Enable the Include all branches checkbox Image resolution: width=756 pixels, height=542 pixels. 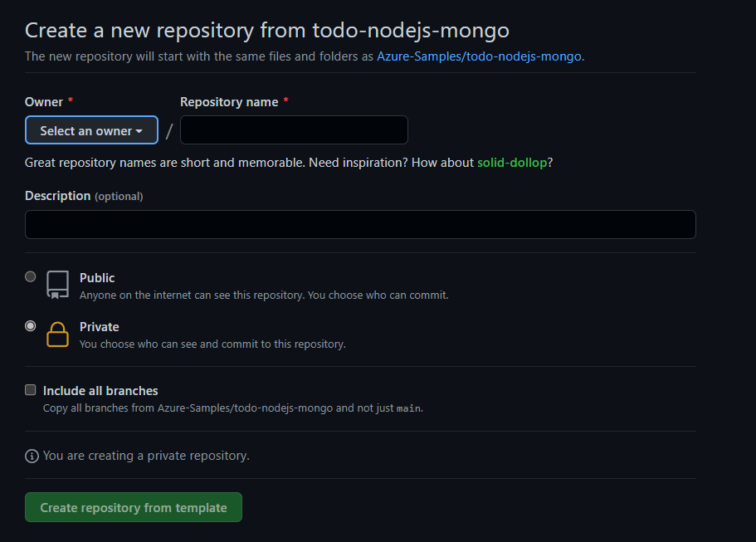pyautogui.click(x=30, y=389)
